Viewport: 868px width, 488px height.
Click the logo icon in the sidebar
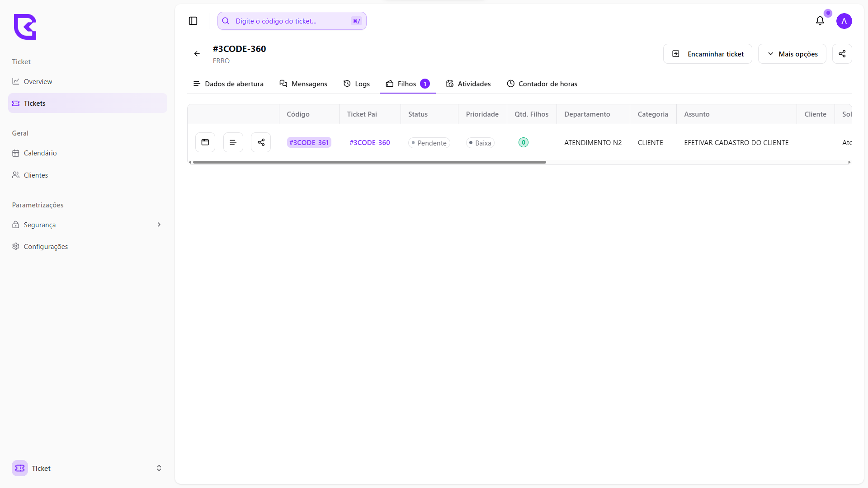(x=25, y=27)
